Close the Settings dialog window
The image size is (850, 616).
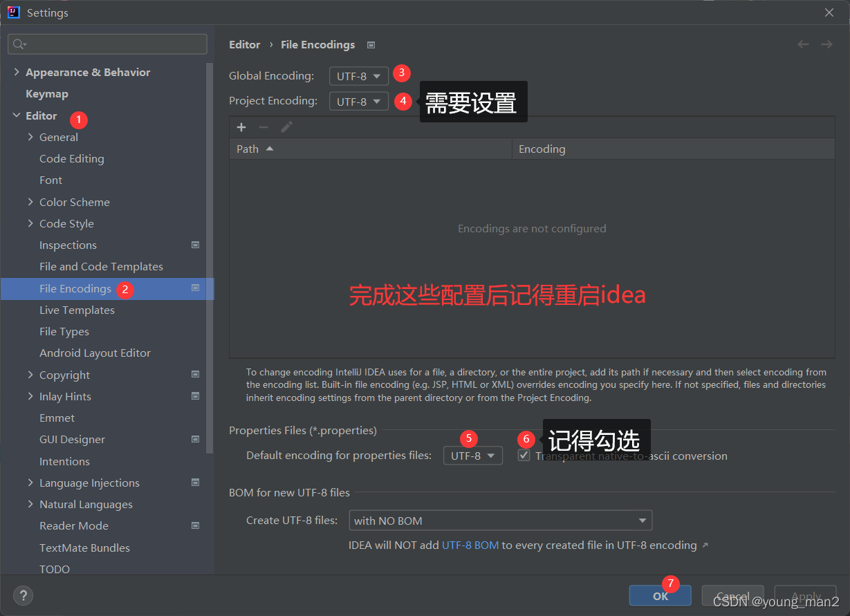[x=829, y=12]
